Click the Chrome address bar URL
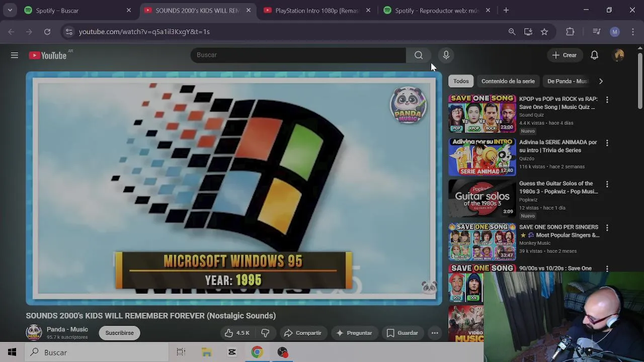Viewport: 644px width, 362px height. point(144,32)
